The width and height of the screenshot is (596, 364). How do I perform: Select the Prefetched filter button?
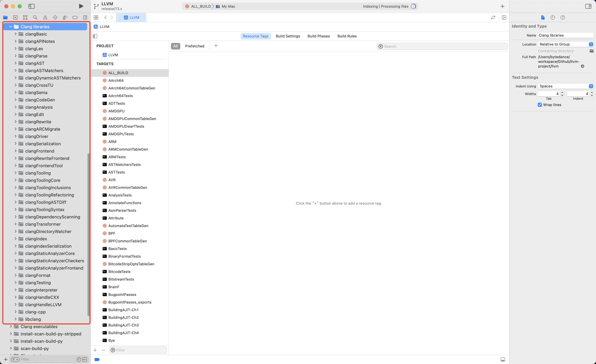click(194, 46)
